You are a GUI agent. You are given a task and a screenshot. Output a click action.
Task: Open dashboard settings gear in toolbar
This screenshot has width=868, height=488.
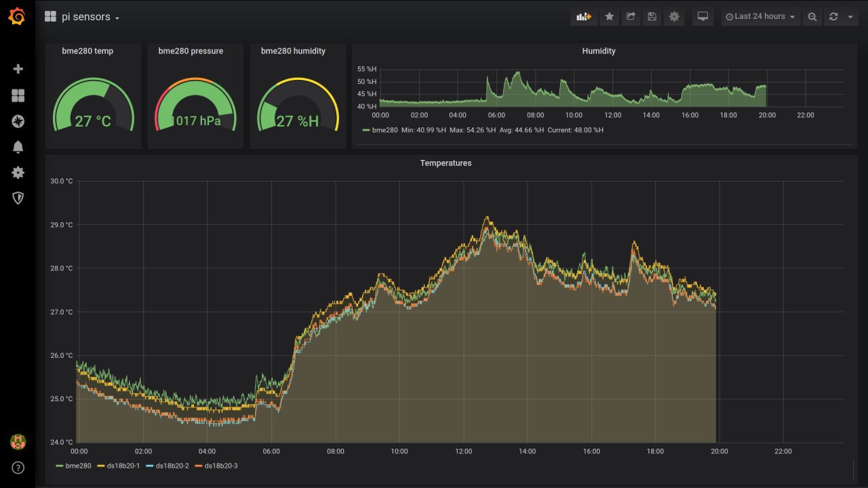(x=674, y=17)
